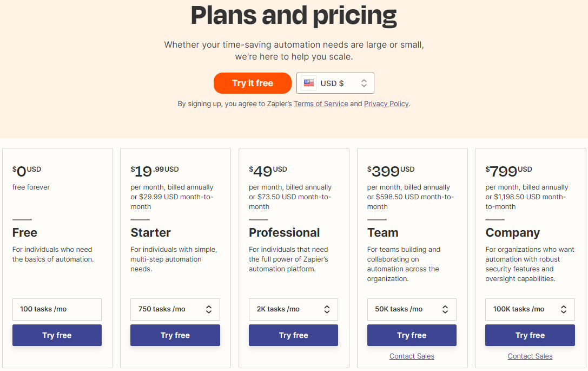Screen dimensions: 588x371
Task: Choose Try free on the Team plan
Action: point(412,335)
